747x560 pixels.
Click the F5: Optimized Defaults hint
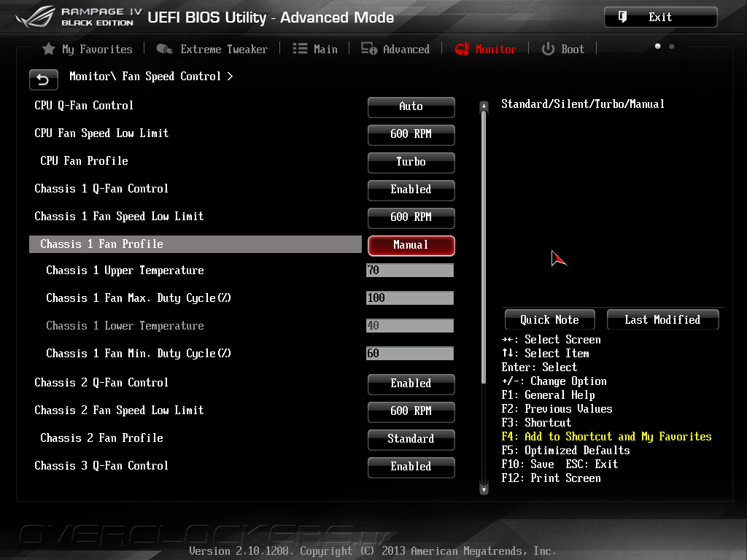coord(565,451)
